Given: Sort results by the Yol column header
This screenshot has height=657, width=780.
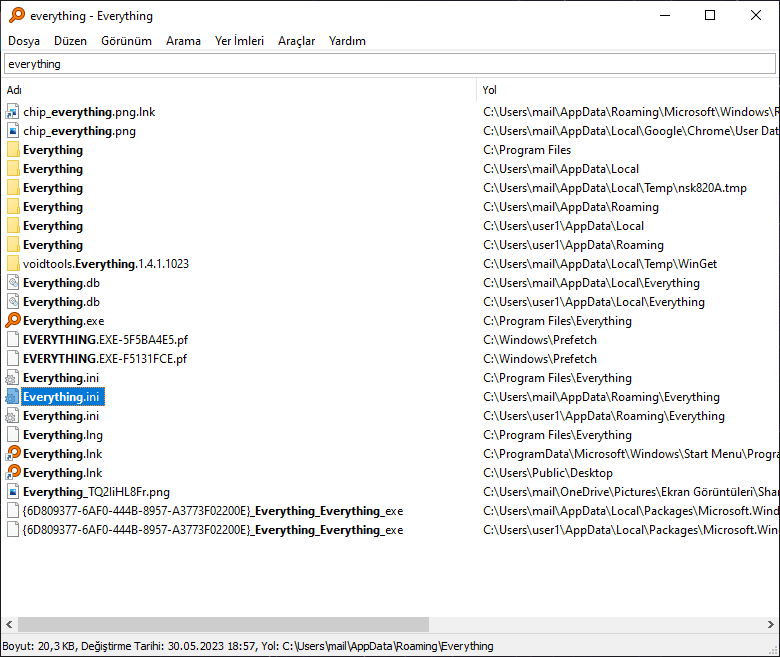Looking at the screenshot, I should click(628, 90).
